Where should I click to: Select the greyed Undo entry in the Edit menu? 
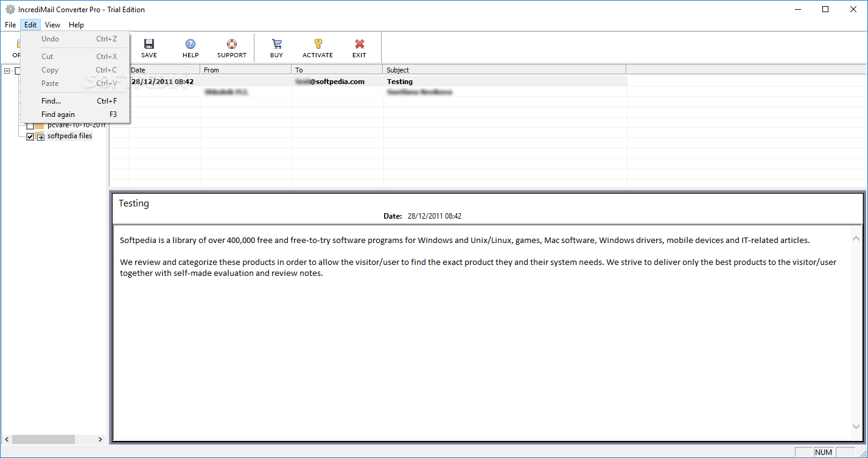coord(75,39)
